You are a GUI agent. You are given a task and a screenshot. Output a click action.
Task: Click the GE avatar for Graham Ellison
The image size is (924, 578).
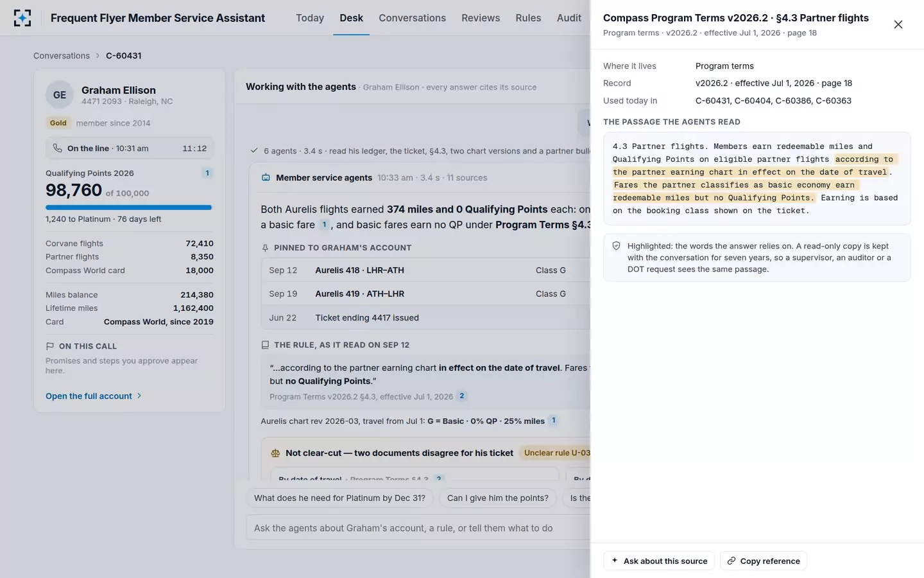coord(60,95)
